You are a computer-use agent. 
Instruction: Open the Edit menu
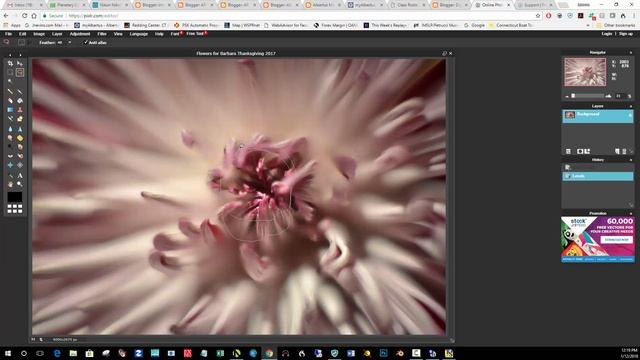coord(22,34)
